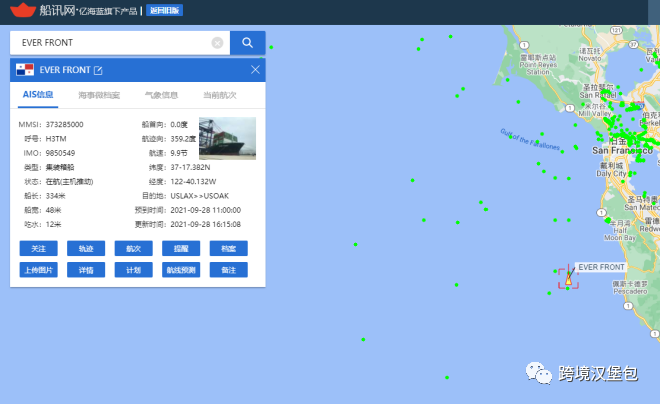Image resolution: width=660 pixels, height=404 pixels.
Task: Click the ETA 2021-09-28 11:00:00
Action: [205, 210]
